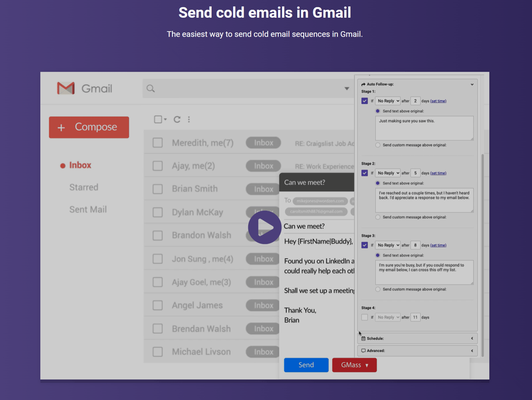Tick the Brian Smith email checkbox

coord(157,189)
